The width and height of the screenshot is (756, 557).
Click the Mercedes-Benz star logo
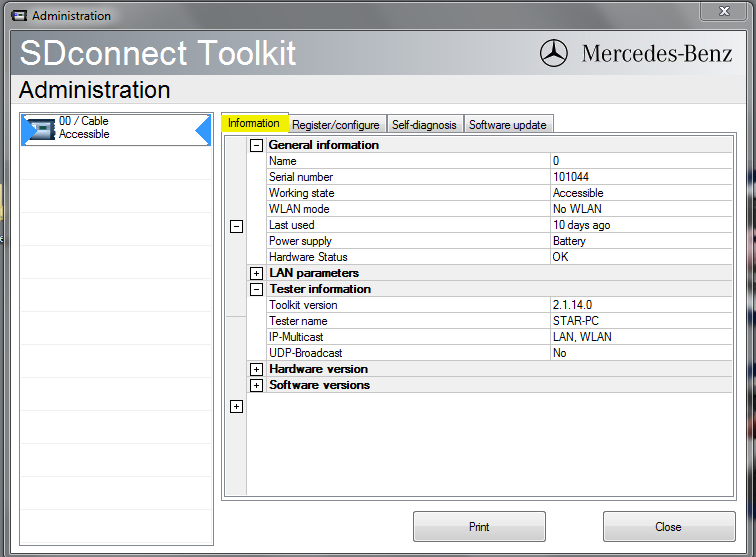point(554,53)
